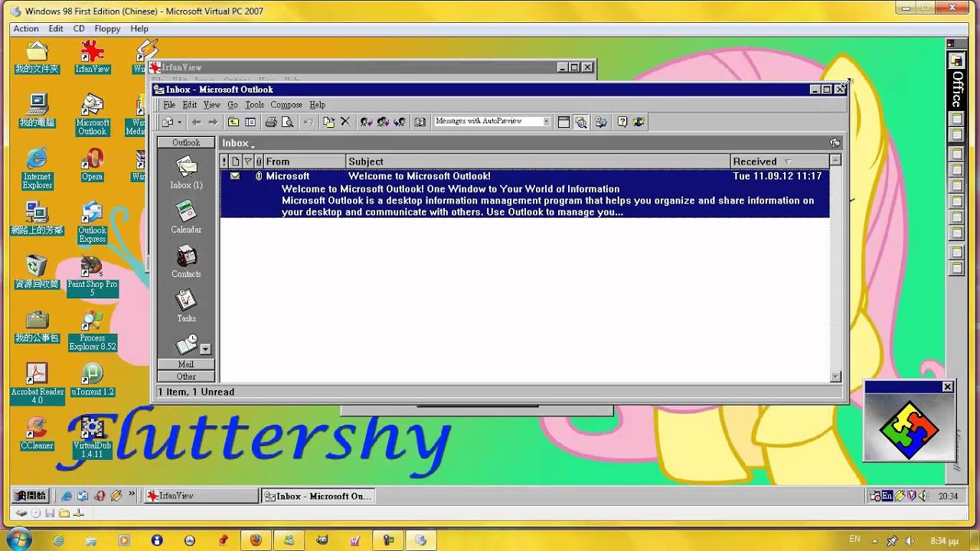980x551 pixels.
Task: Click the Office Assistant help icon
Action: (x=622, y=122)
